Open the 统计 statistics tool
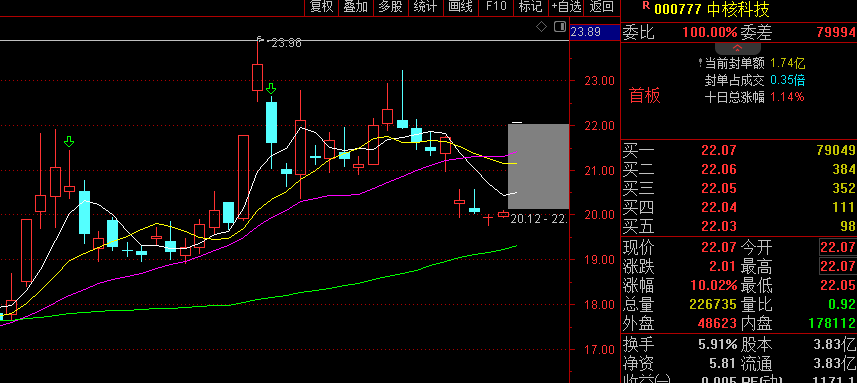Viewport: 857px width, 383px height. [425, 7]
